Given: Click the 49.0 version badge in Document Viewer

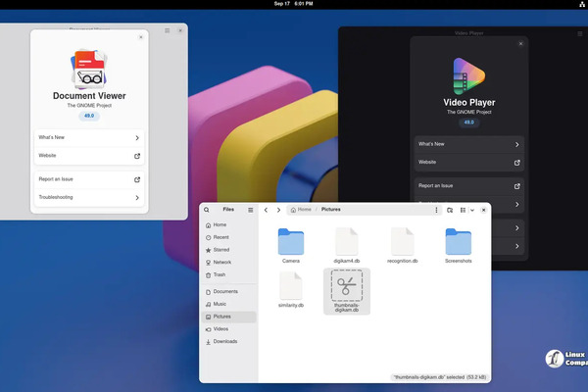Looking at the screenshot, I should coord(89,116).
